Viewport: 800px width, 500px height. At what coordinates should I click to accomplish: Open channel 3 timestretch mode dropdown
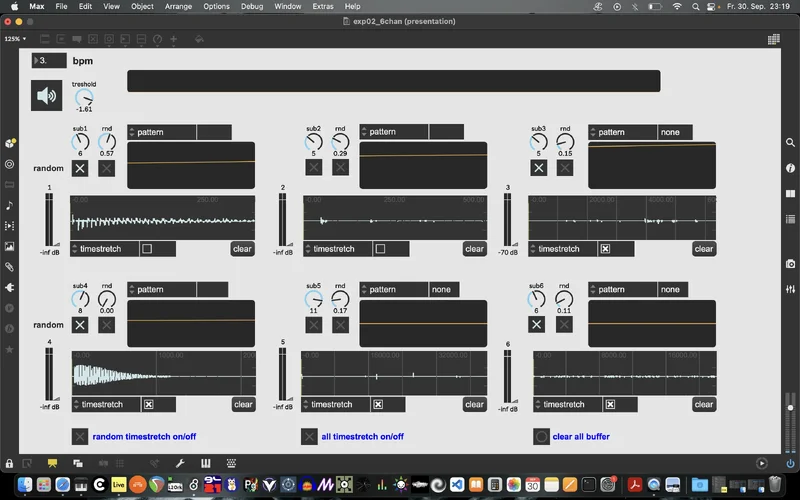[x=560, y=249]
